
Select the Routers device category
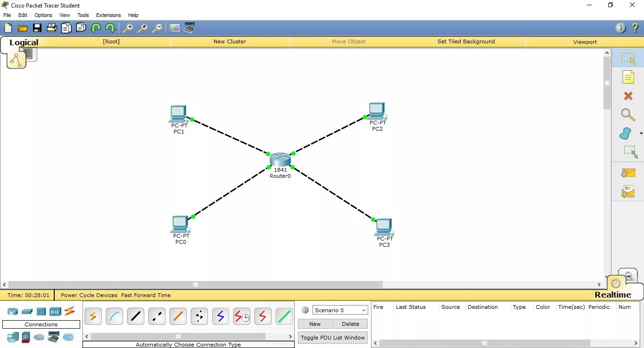(12, 311)
